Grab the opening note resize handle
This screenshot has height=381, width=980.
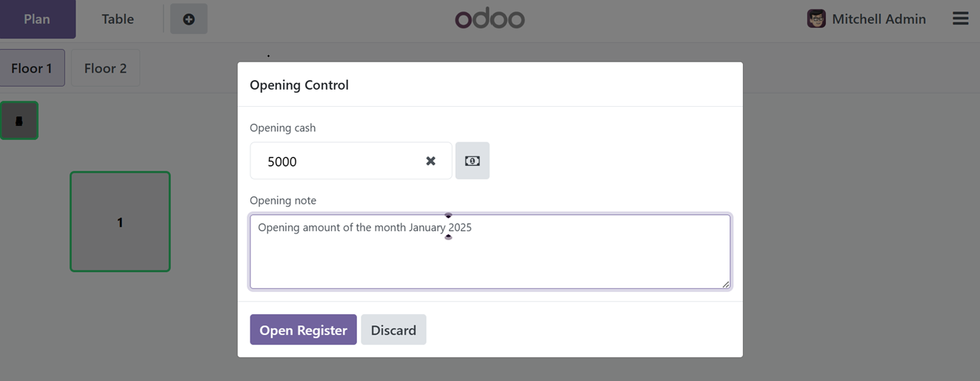(725, 284)
